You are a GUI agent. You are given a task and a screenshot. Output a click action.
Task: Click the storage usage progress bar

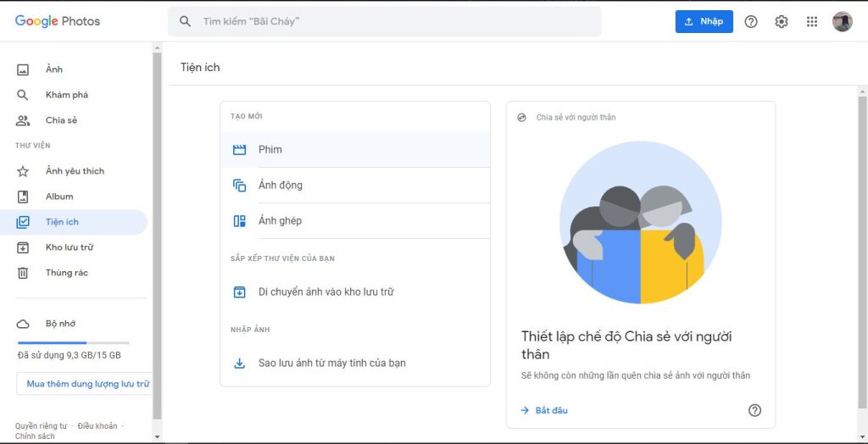point(74,342)
